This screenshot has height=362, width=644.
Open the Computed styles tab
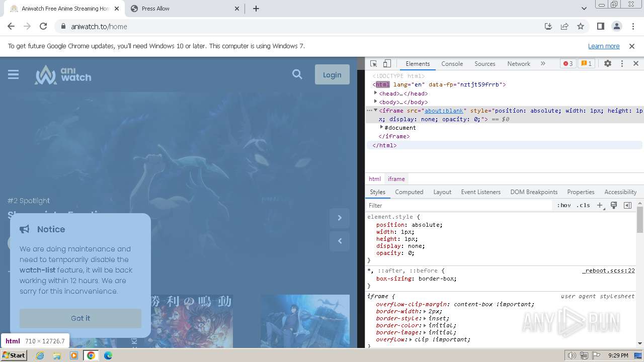click(409, 192)
